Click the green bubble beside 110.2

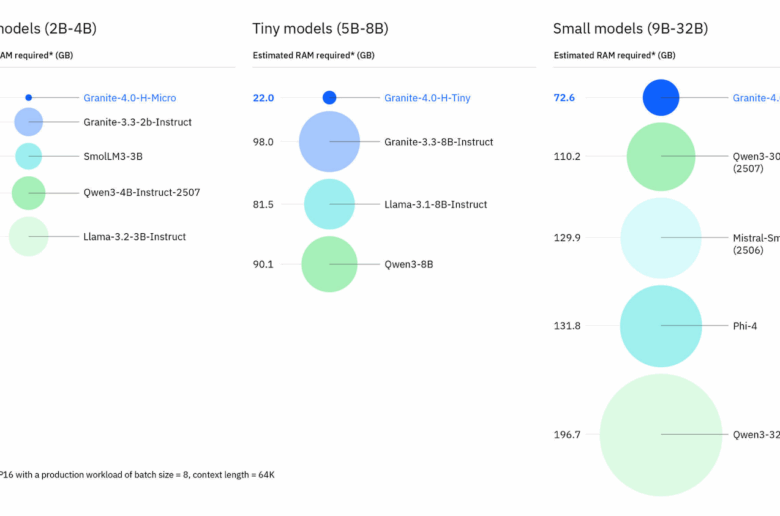[x=661, y=156]
